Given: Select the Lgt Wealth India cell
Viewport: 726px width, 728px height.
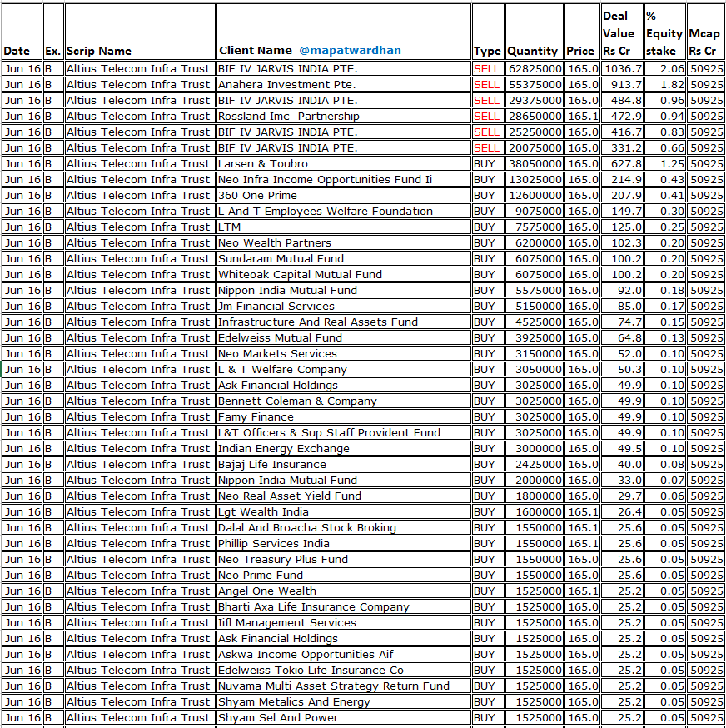Looking at the screenshot, I should tap(344, 511).
